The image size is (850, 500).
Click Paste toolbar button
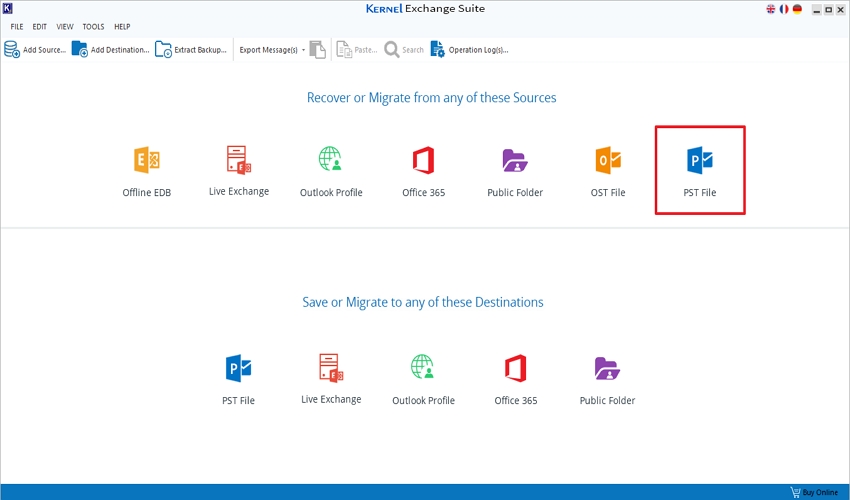[357, 49]
